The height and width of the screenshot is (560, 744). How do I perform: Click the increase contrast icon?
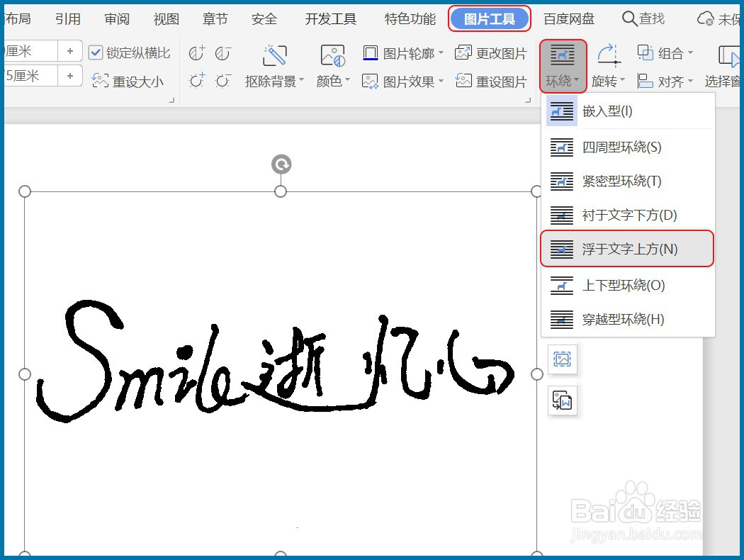click(196, 53)
